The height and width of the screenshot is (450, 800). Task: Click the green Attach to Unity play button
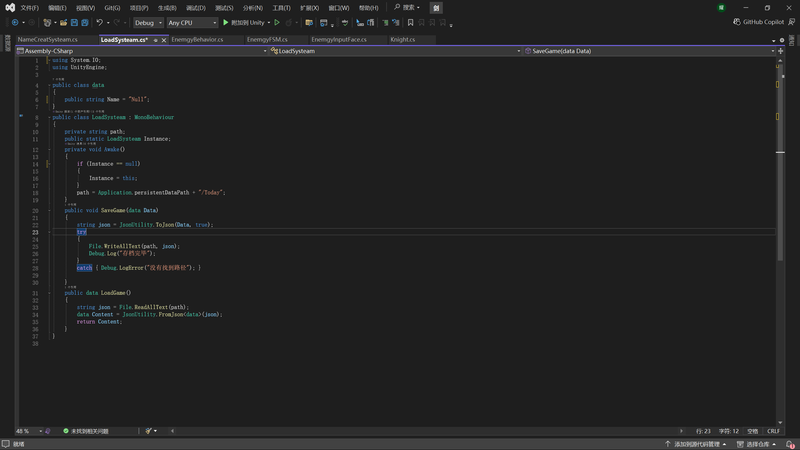(x=226, y=22)
